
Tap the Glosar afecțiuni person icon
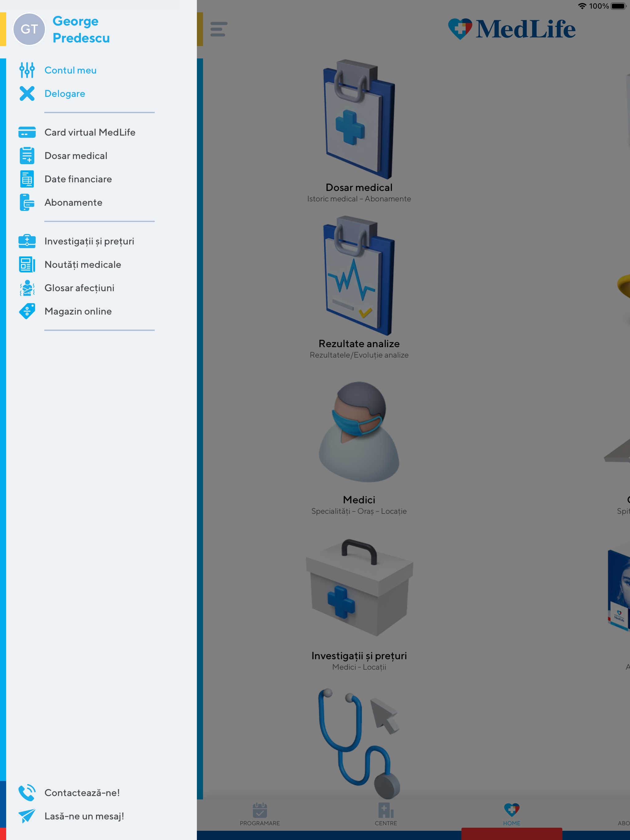coord(26,288)
